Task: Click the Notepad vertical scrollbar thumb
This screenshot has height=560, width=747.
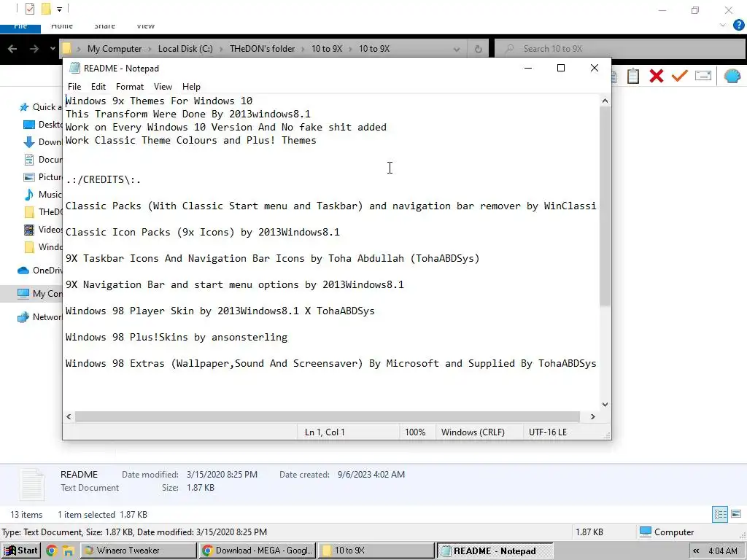Action: coord(605,206)
